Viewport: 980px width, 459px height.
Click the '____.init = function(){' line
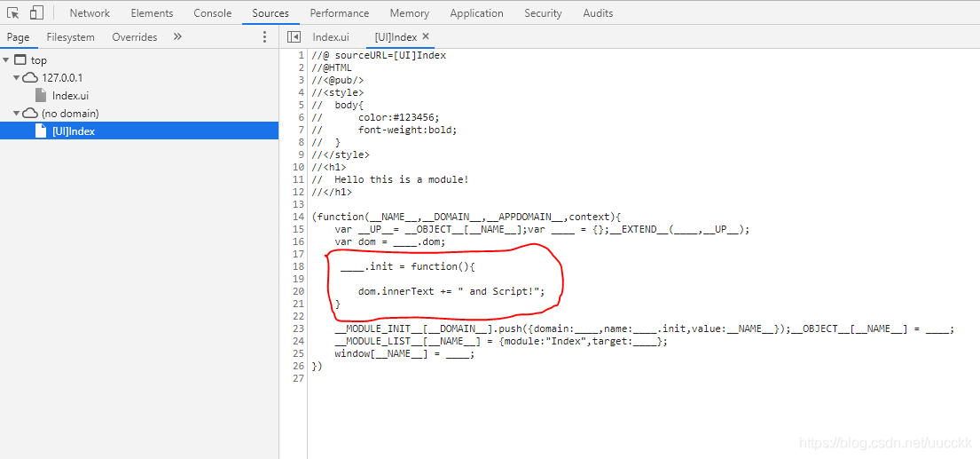(x=408, y=266)
